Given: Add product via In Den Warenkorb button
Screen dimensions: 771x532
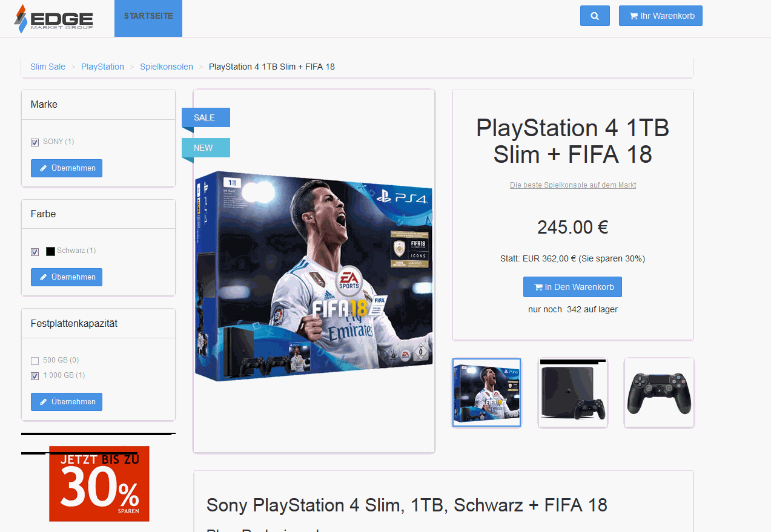Looking at the screenshot, I should tap(572, 287).
